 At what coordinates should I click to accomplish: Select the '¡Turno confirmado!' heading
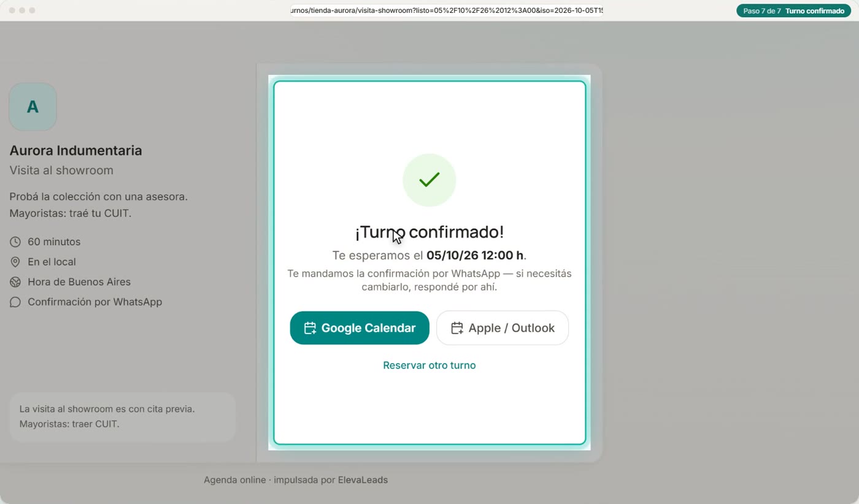pyautogui.click(x=429, y=232)
